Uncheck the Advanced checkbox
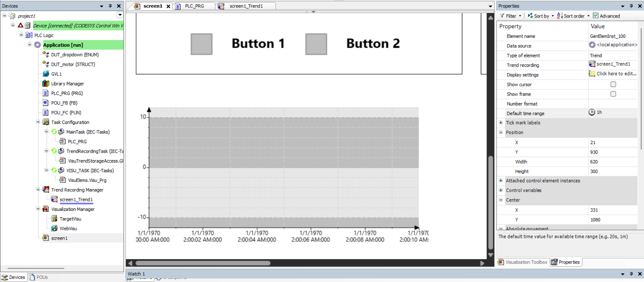This screenshot has width=644, height=282. coord(596,16)
